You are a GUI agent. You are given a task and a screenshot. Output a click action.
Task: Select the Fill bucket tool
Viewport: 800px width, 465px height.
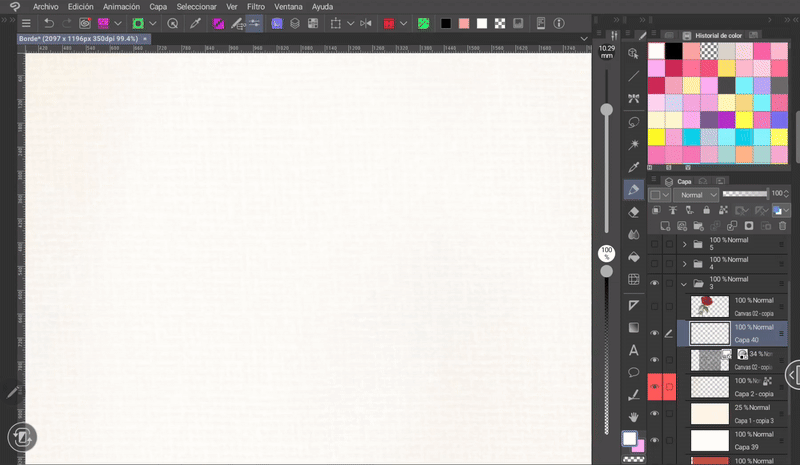coord(634,257)
